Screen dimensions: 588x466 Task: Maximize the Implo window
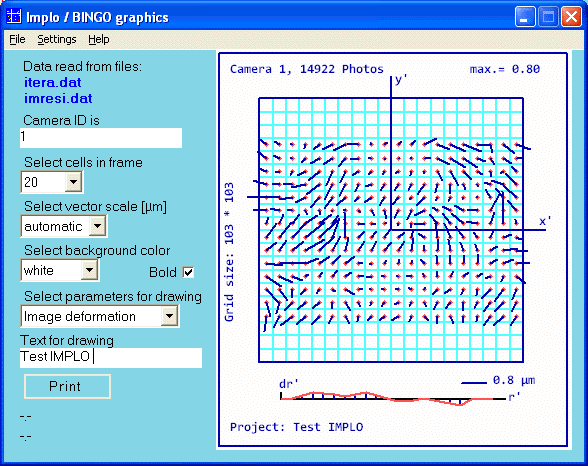click(548, 17)
